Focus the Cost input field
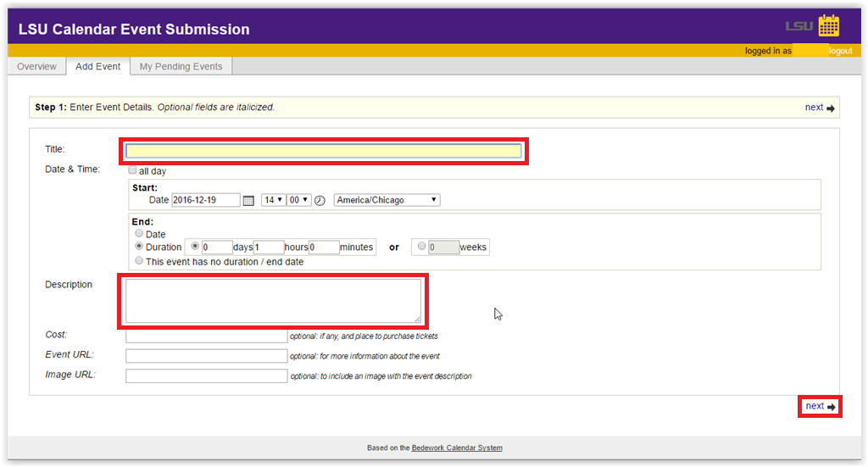868x467 pixels. (x=207, y=336)
